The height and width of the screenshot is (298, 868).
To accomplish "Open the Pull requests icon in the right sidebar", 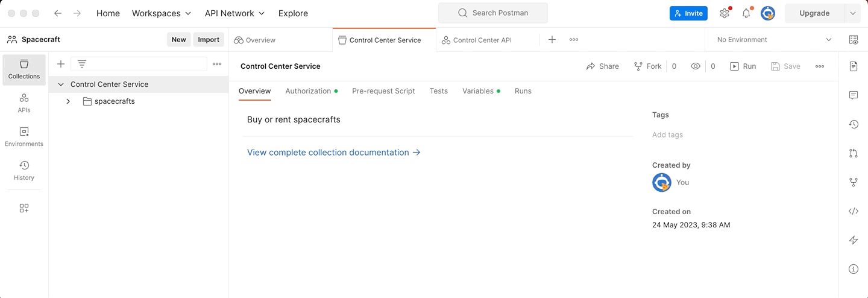I will (854, 153).
